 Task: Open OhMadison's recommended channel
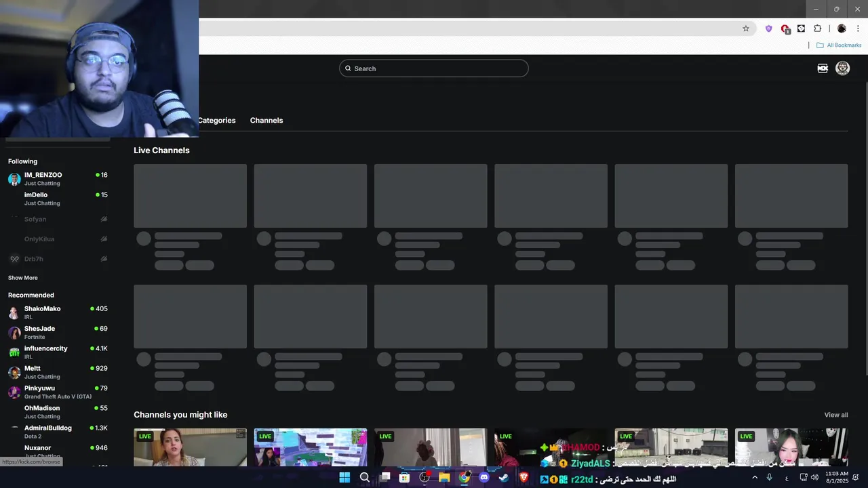(x=58, y=412)
